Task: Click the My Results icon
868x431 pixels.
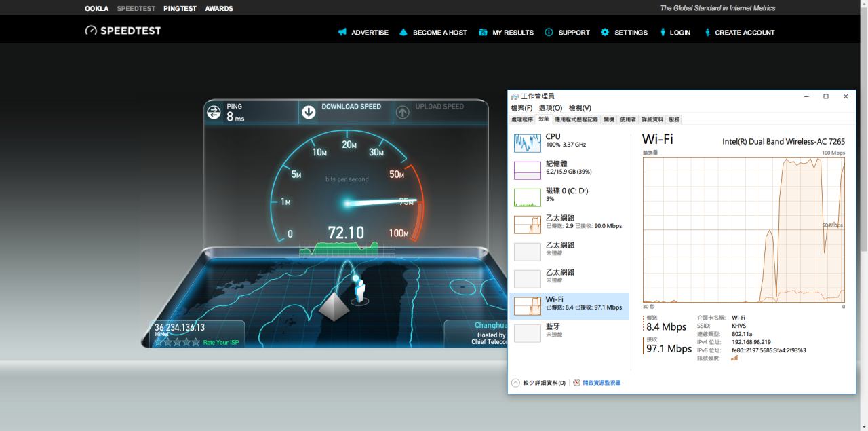Action: 483,32
